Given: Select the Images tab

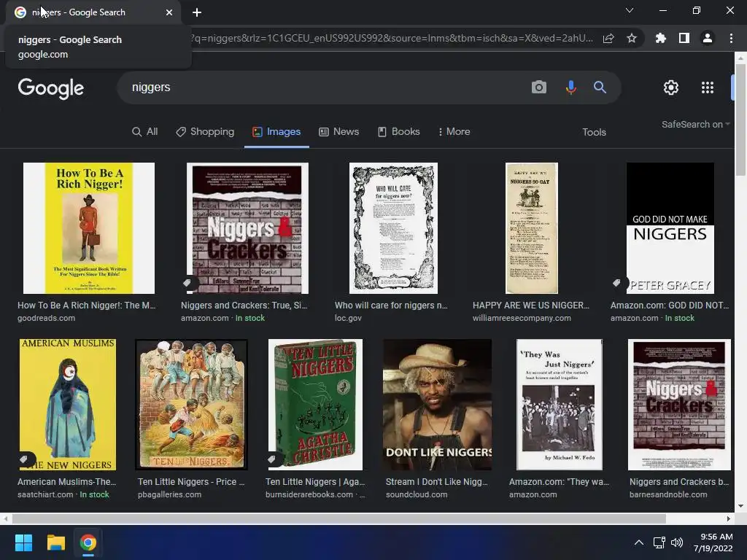Looking at the screenshot, I should [x=276, y=132].
